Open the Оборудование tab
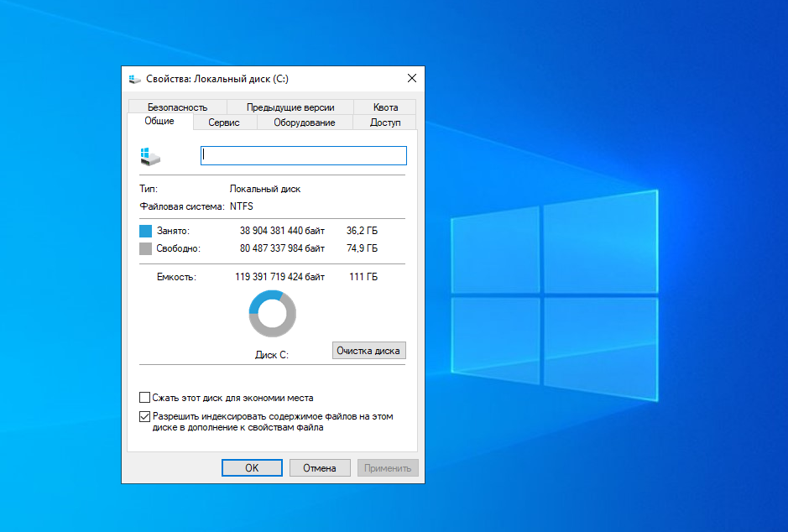 click(304, 122)
